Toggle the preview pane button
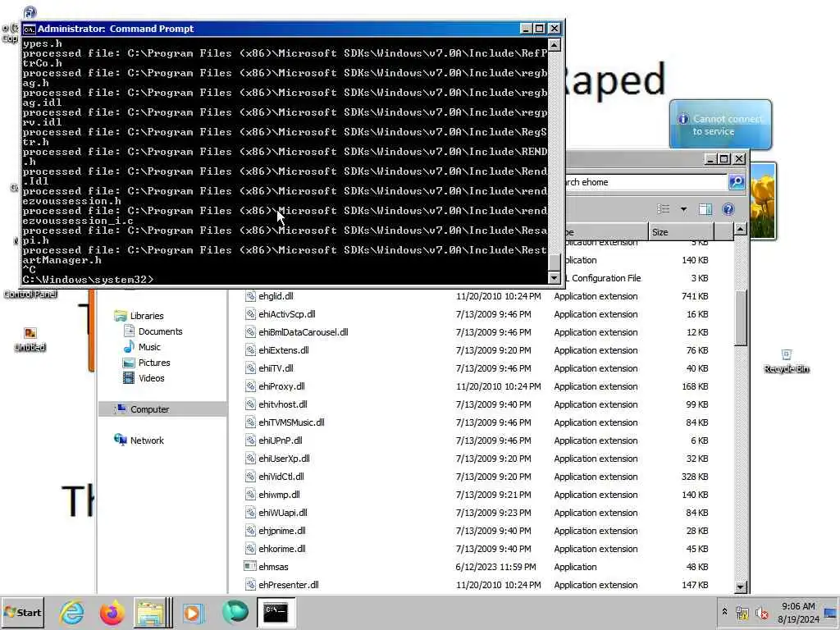This screenshot has width=840, height=630. pos(705,209)
